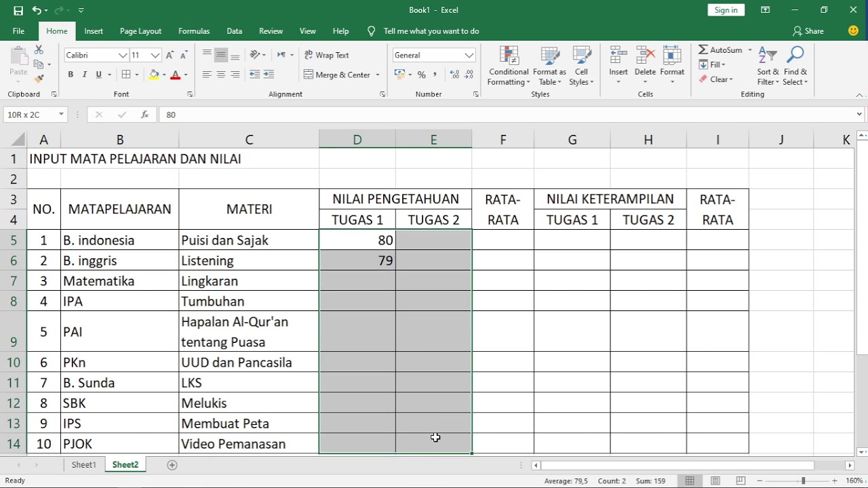The image size is (868, 488).
Task: Switch to Sheet1 tab
Action: pyautogui.click(x=84, y=465)
